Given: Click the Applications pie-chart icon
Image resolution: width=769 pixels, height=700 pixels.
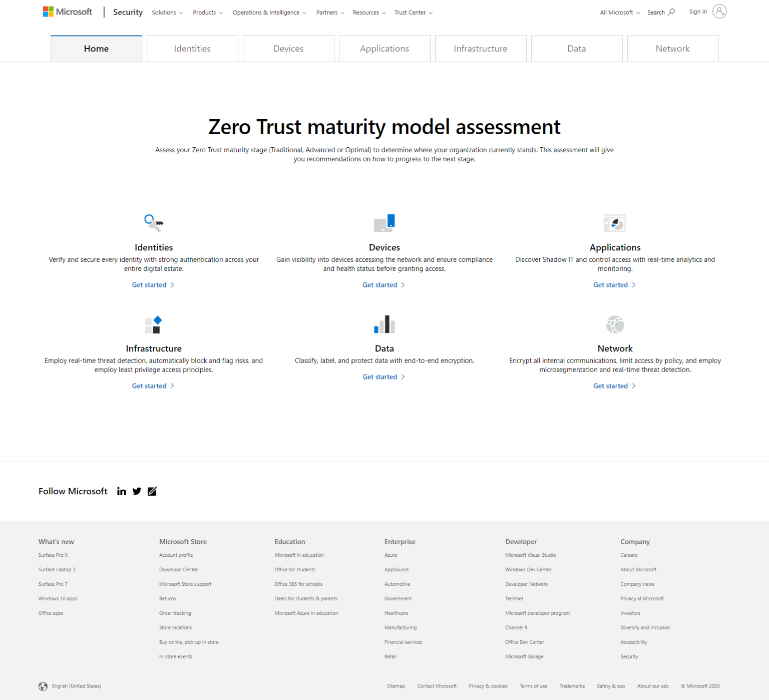Looking at the screenshot, I should 615,223.
